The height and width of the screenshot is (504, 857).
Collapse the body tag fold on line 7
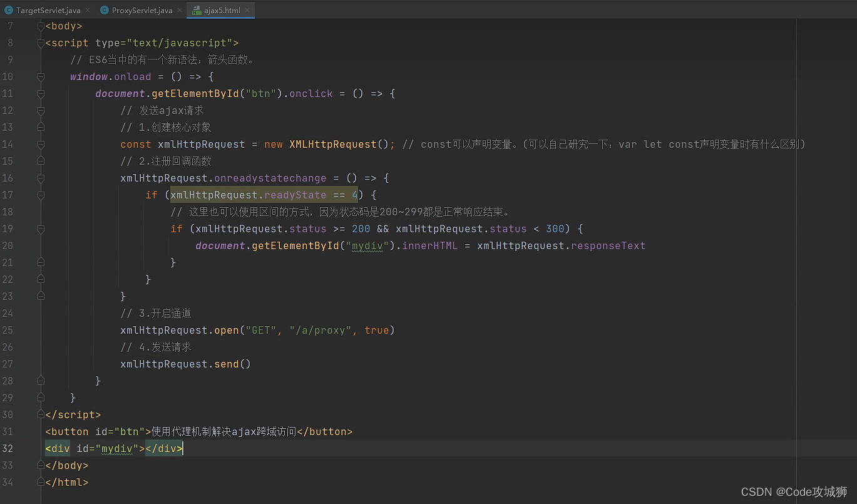tap(41, 26)
